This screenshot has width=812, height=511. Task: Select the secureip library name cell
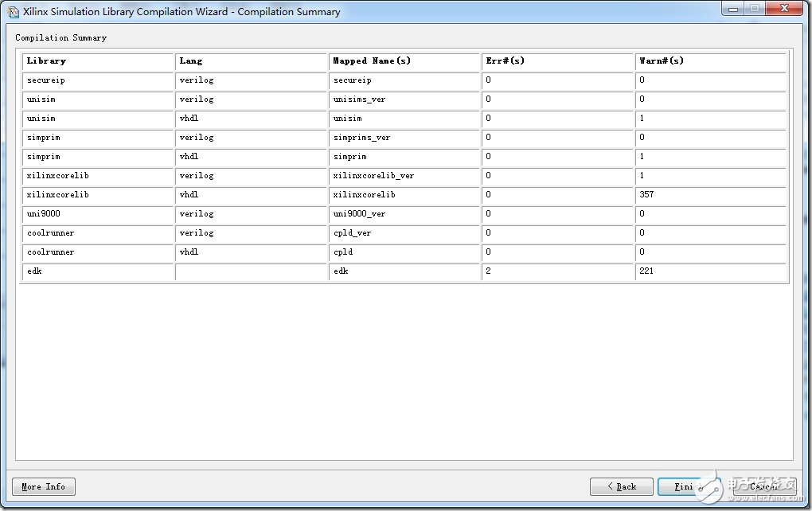click(x=98, y=80)
